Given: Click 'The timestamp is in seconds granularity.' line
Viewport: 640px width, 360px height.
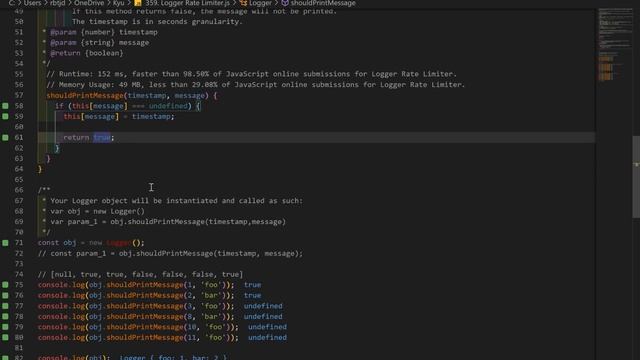Looking at the screenshot, I should pos(157,22).
